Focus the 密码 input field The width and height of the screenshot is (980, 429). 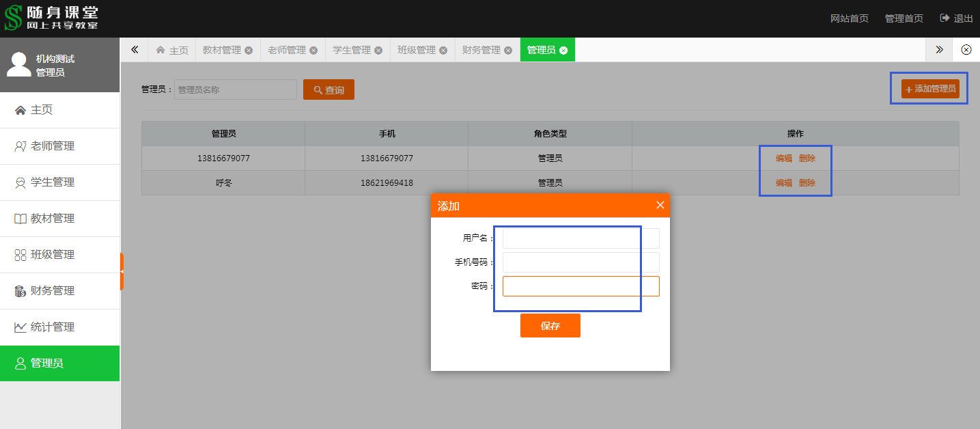click(x=581, y=286)
